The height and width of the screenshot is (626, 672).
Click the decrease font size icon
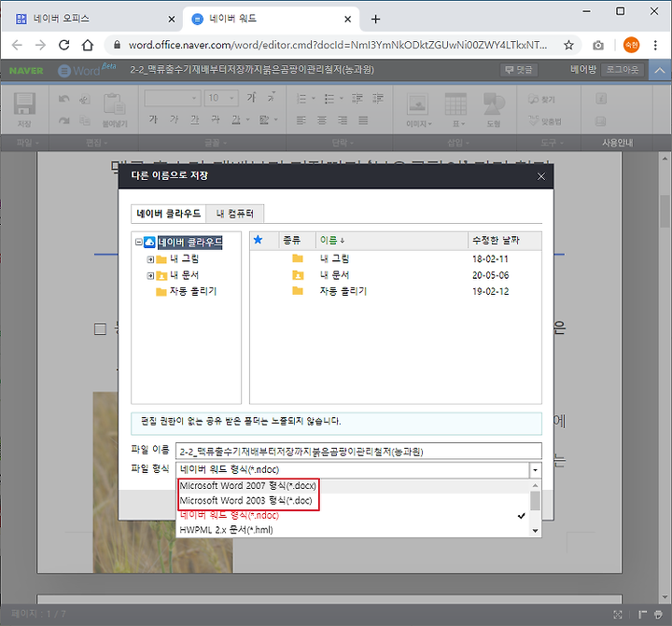coord(272,98)
